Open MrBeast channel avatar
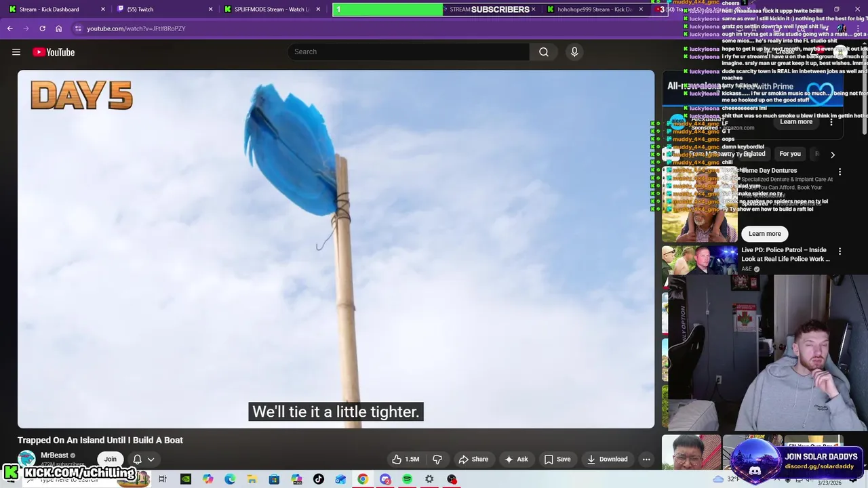The image size is (868, 488). coord(26,459)
